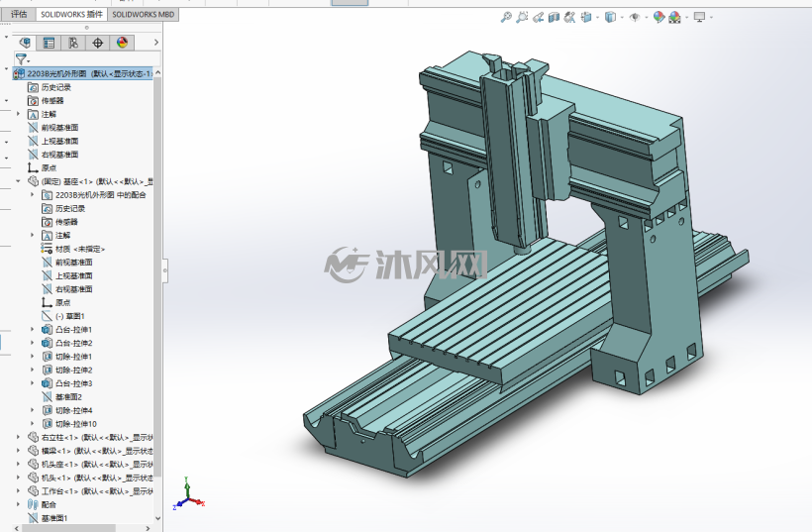Viewport: 812px width, 532px height.
Task: Switch to the 评估 tab
Action: (x=19, y=15)
